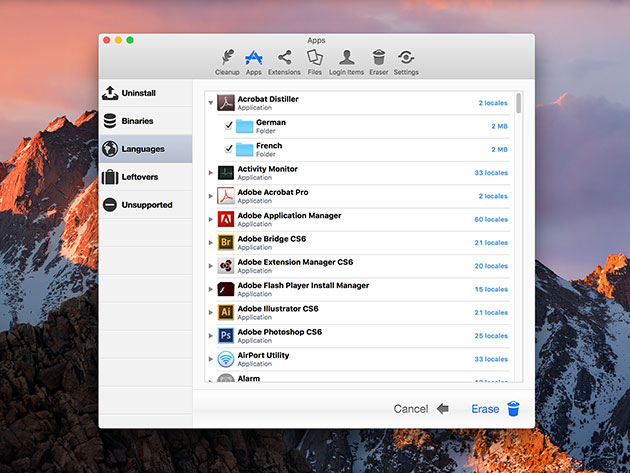Viewport: 630px width, 473px height.
Task: Click the 2 MB size of French
Action: click(x=499, y=149)
